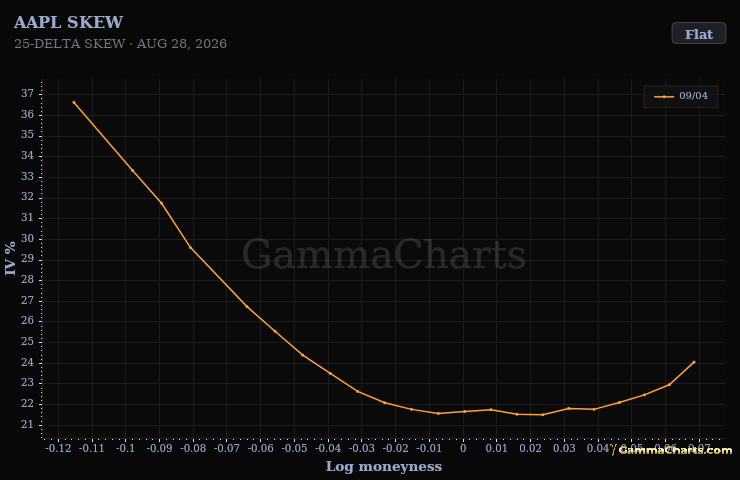Click the IV % axis label
740x480 pixels.
10,258
